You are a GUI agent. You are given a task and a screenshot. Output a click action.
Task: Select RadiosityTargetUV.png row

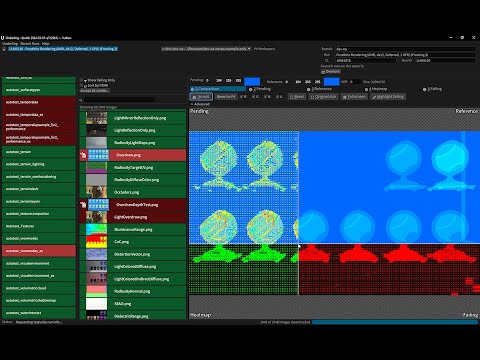pyautogui.click(x=133, y=167)
